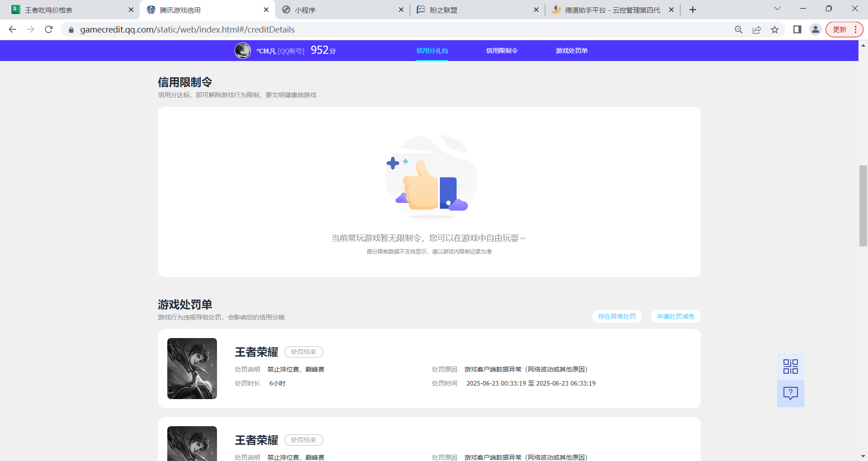
Task: Click the address bar URL
Action: (187, 29)
